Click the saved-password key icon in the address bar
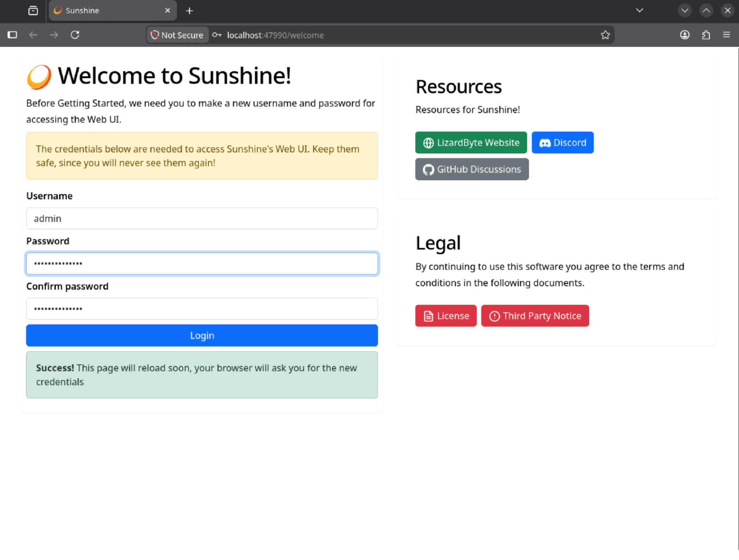The width and height of the screenshot is (739, 560). 217,35
